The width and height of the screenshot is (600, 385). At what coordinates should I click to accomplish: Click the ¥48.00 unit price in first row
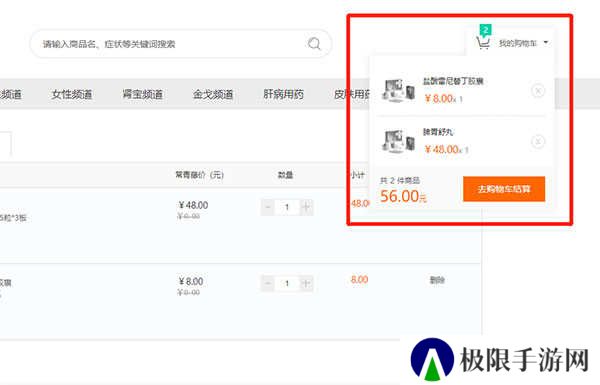(193, 205)
